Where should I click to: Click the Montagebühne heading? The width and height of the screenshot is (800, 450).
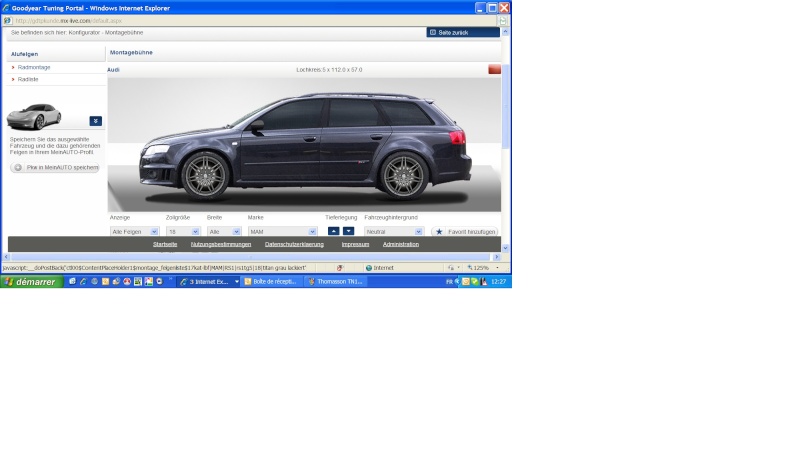pos(131,53)
